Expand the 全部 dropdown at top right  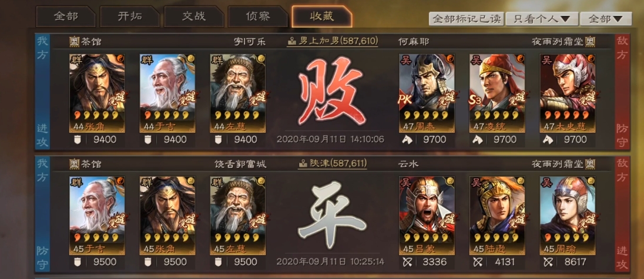606,19
